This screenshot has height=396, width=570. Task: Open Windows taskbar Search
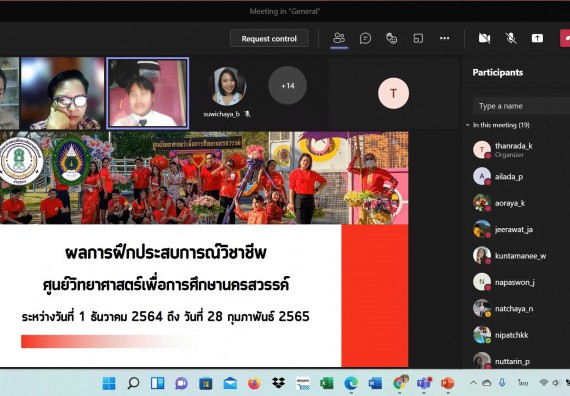[133, 383]
